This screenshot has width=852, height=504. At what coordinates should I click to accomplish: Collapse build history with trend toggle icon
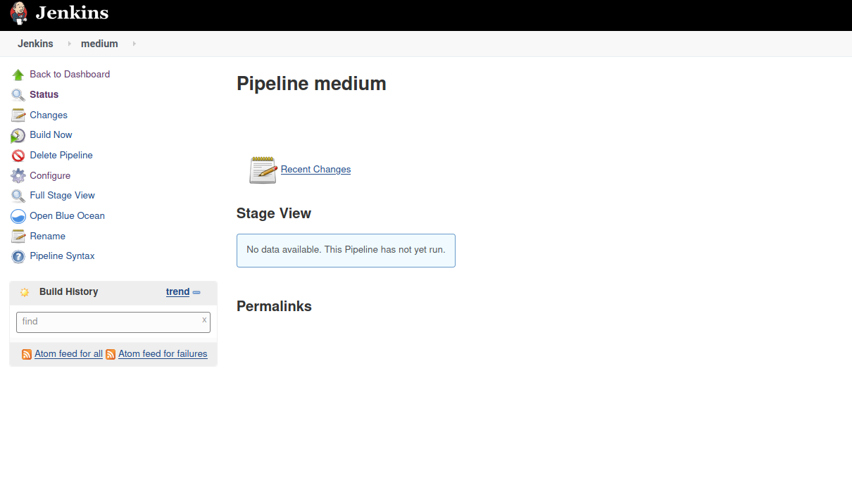click(196, 292)
